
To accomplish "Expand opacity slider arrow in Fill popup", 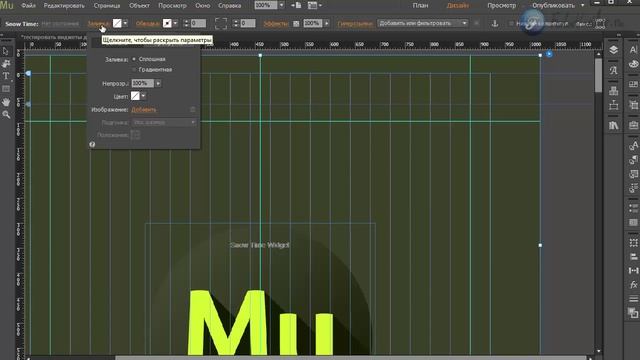I will tap(158, 83).
